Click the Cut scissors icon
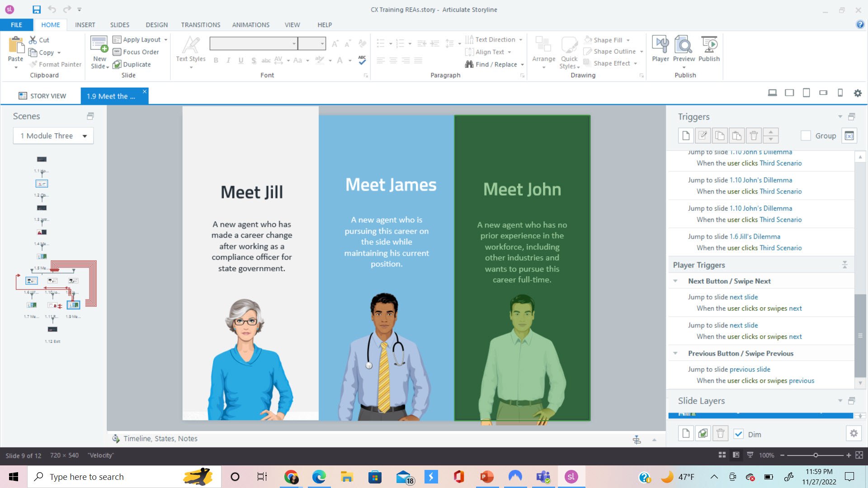868x488 pixels. pyautogui.click(x=33, y=40)
